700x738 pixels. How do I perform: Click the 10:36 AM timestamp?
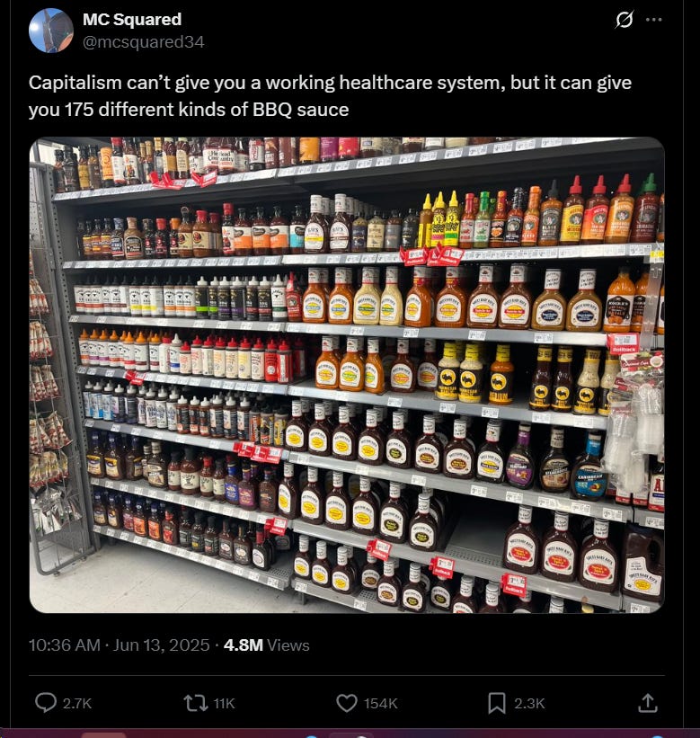coord(65,645)
